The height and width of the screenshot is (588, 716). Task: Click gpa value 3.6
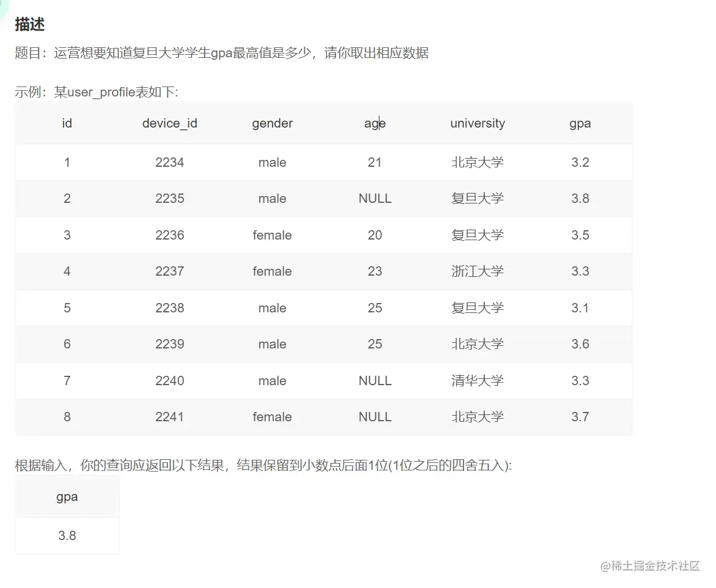point(580,344)
